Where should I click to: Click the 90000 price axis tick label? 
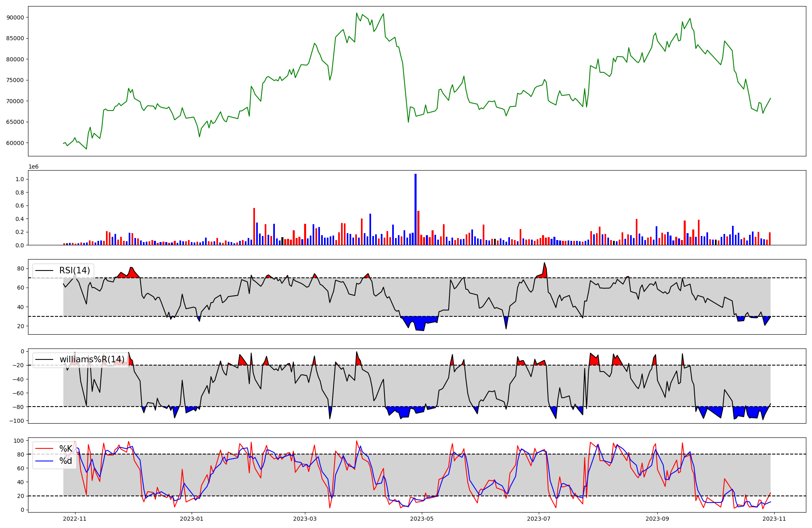click(15, 17)
